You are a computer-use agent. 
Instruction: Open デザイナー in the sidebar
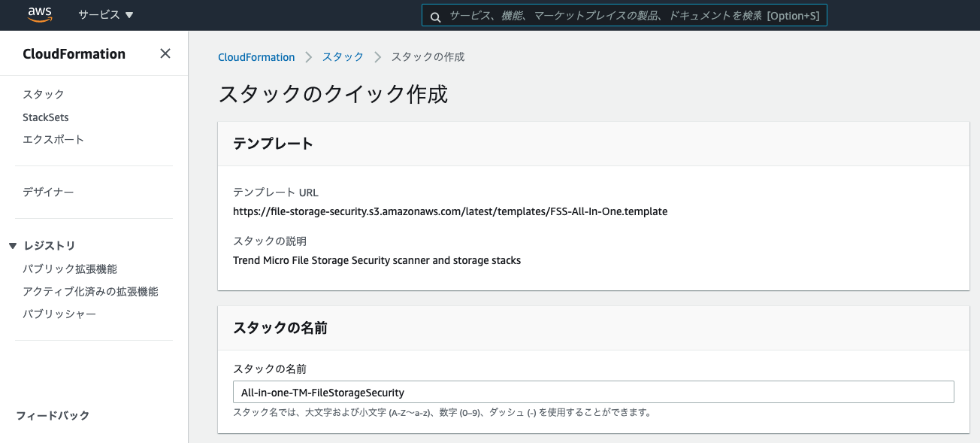point(48,192)
